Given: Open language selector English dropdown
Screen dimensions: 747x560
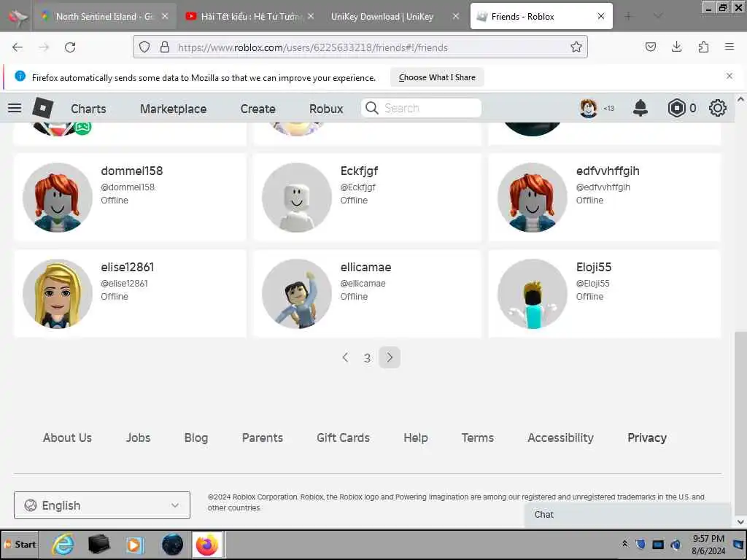Looking at the screenshot, I should point(102,505).
